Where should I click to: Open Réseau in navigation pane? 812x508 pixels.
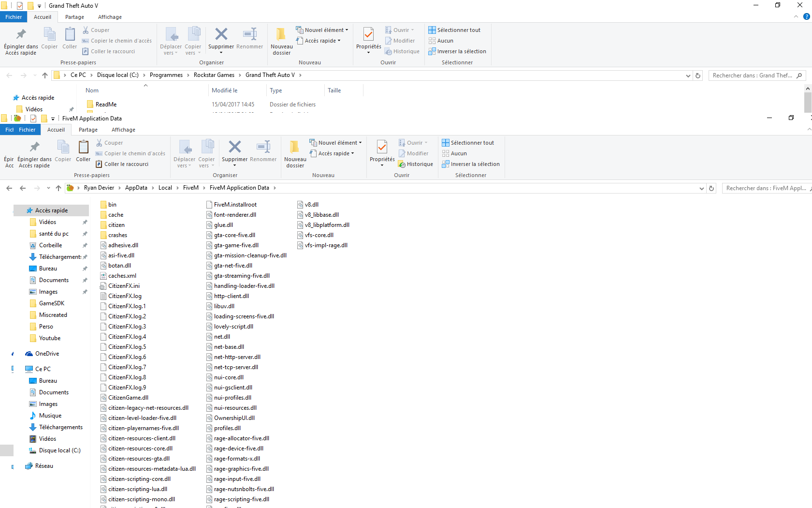pyautogui.click(x=39, y=466)
